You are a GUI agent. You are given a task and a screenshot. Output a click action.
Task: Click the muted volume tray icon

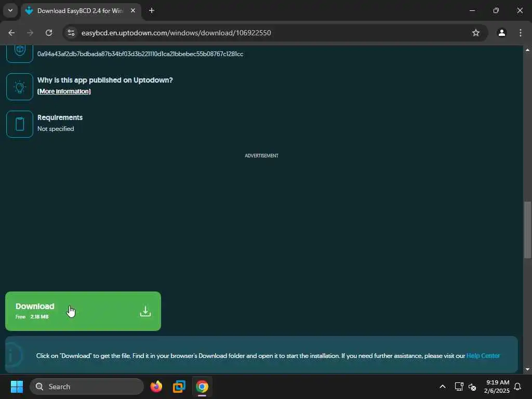tap(472, 387)
